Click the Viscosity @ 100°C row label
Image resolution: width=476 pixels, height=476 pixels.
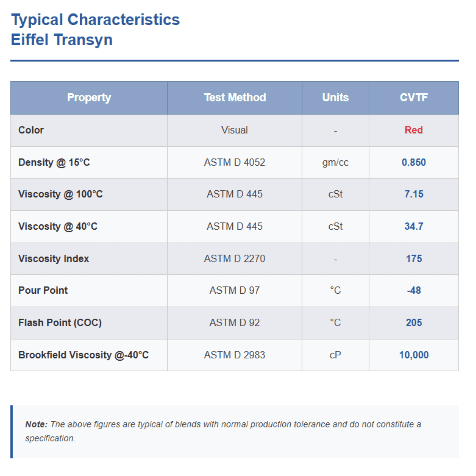tap(60, 194)
